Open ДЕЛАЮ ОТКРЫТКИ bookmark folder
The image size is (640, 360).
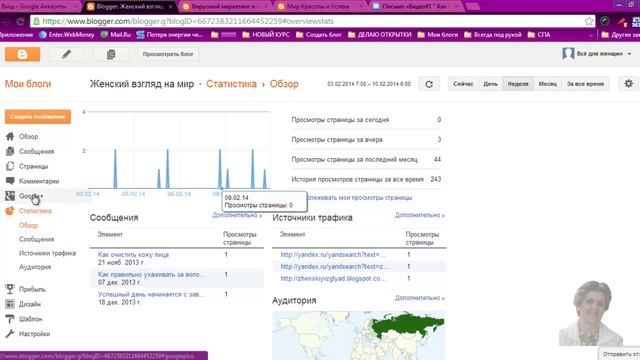pos(380,35)
